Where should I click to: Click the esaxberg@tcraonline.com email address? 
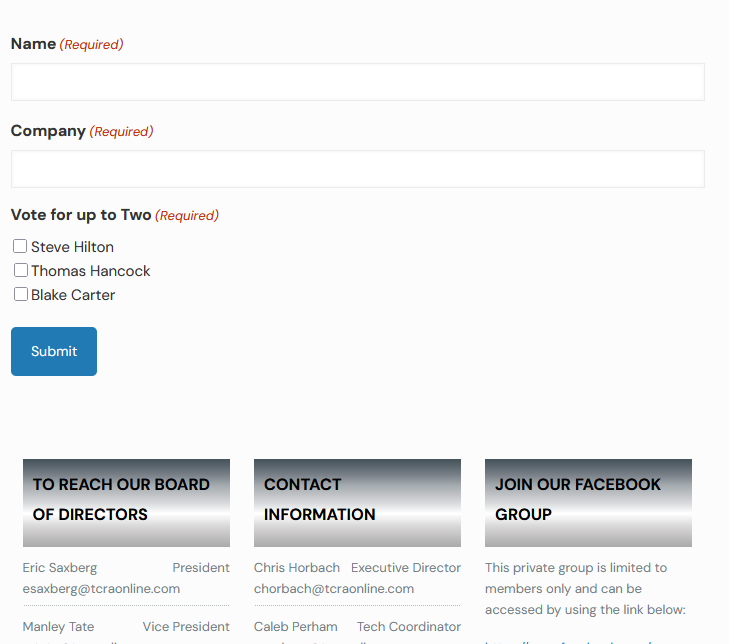pos(101,589)
